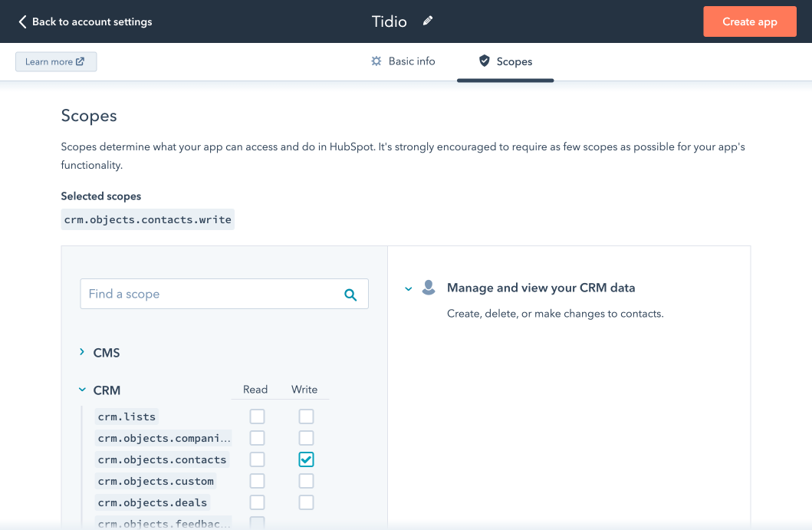Click the gear icon beside Basic info
This screenshot has width=812, height=530.
tap(376, 61)
